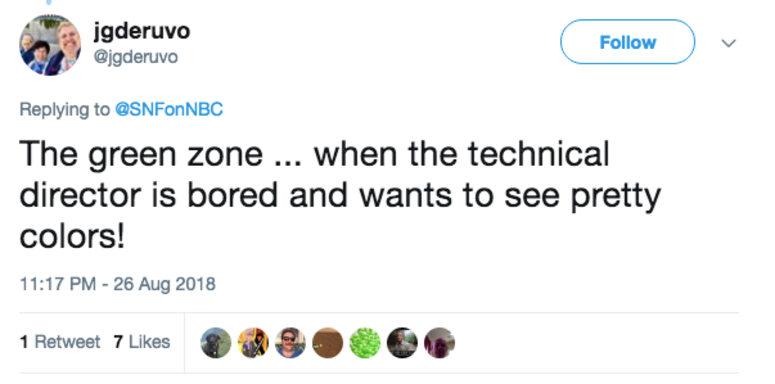Expand the tweet options chevron menu
775x384 pixels.
coord(729,43)
